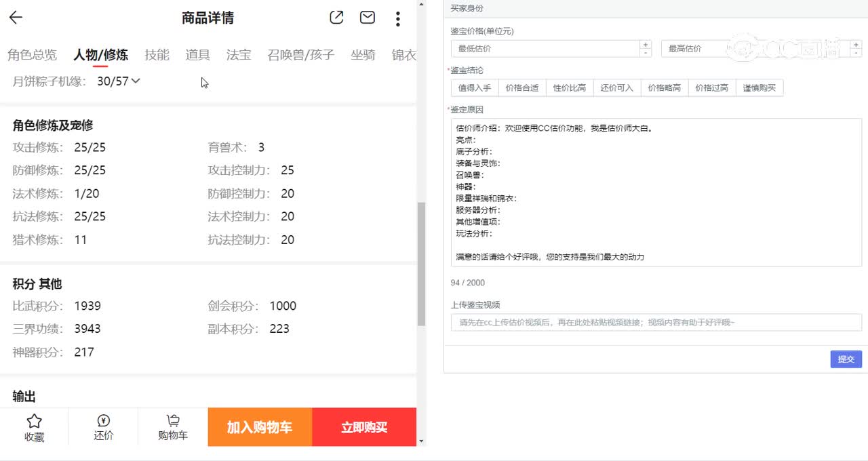Click the product detail scrollbar thumb
868x461 pixels.
click(x=421, y=264)
